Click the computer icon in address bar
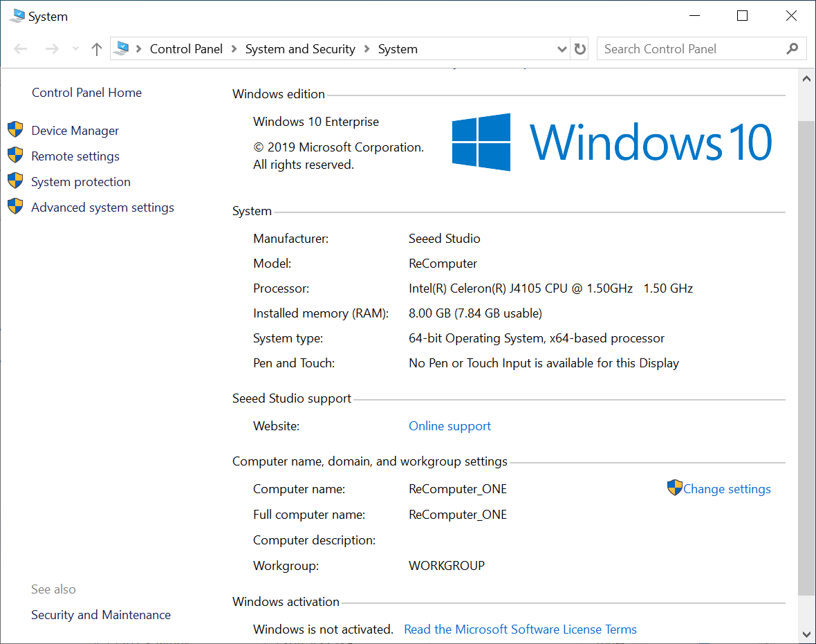Screen dimensions: 816x644 pos(121,48)
